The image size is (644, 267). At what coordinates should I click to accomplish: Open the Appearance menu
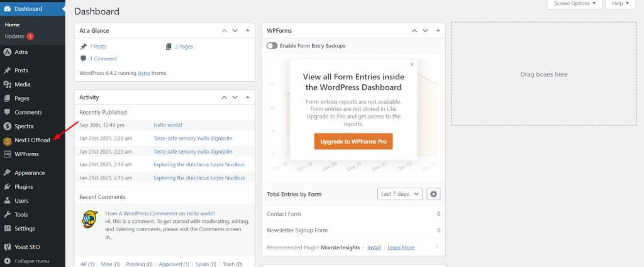tap(33, 173)
